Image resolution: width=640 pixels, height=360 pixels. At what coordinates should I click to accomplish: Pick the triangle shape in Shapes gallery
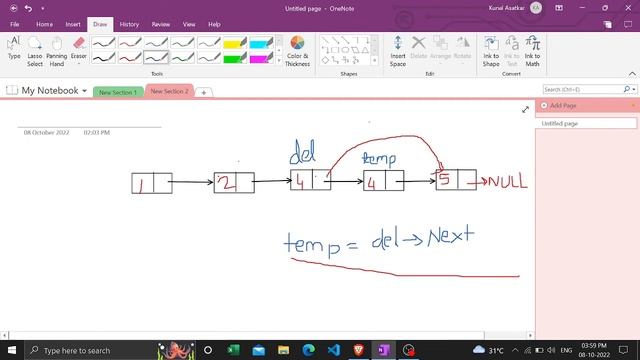click(x=365, y=50)
